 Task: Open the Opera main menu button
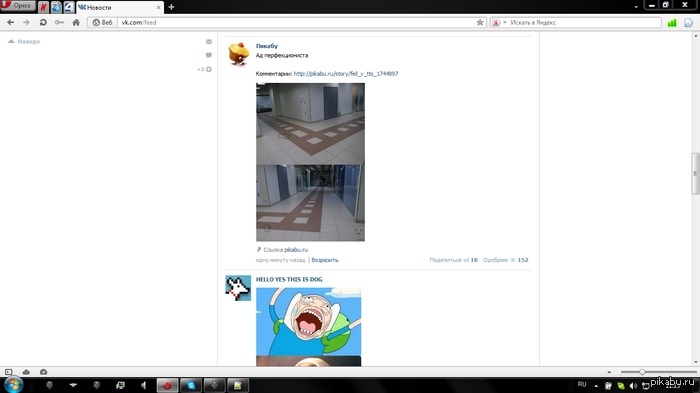tap(17, 6)
